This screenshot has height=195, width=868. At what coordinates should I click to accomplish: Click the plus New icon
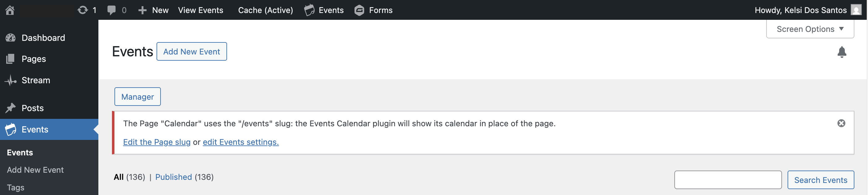click(x=143, y=10)
